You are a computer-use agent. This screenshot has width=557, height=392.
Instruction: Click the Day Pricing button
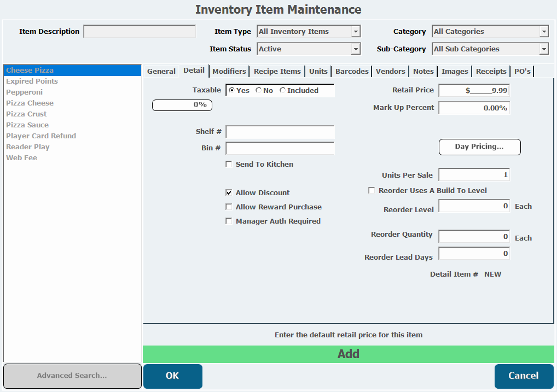[x=479, y=147]
